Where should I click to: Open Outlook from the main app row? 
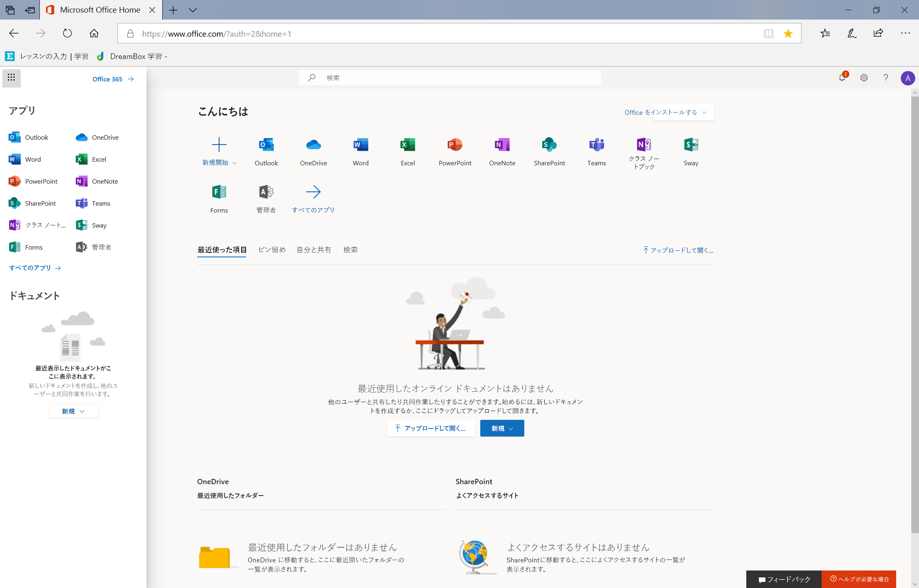[266, 151]
